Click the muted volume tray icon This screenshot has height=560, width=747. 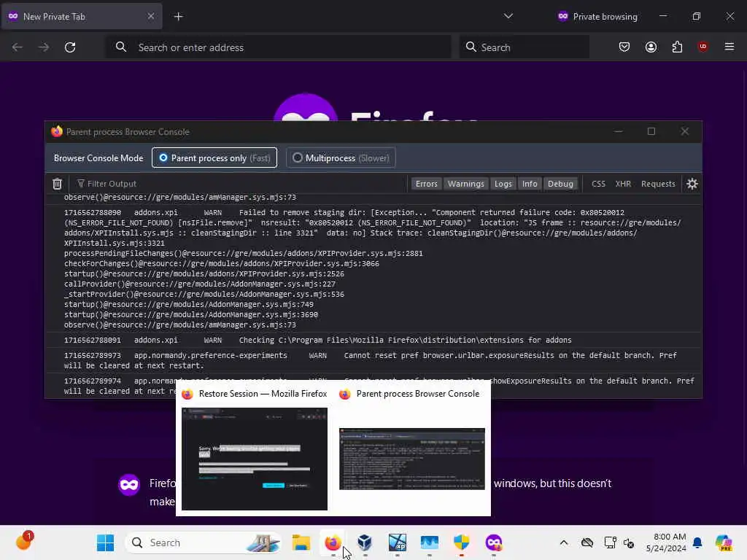[x=629, y=542]
